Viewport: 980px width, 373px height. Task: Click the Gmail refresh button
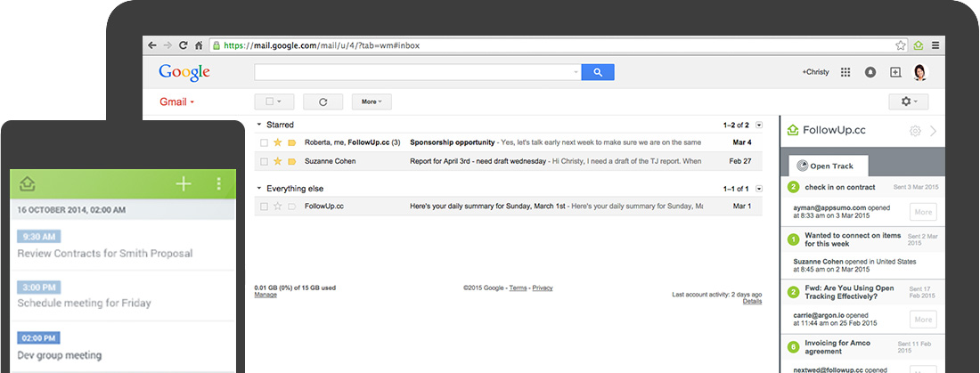tap(323, 101)
